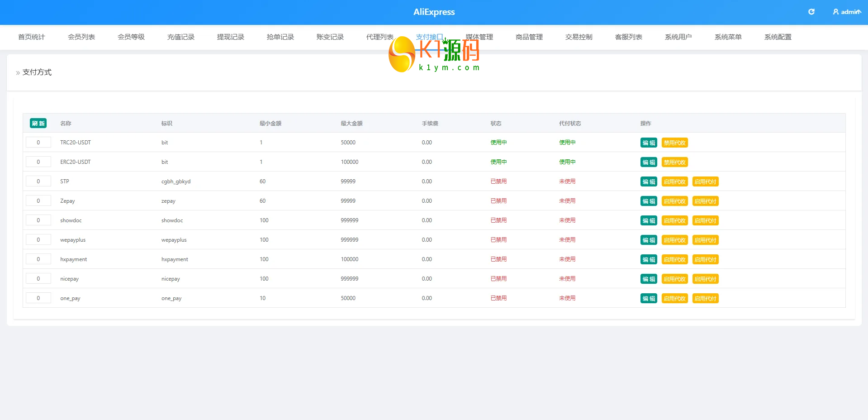Image resolution: width=868 pixels, height=420 pixels.
Task: Enable 启用代收 for nicepay row
Action: coord(674,279)
